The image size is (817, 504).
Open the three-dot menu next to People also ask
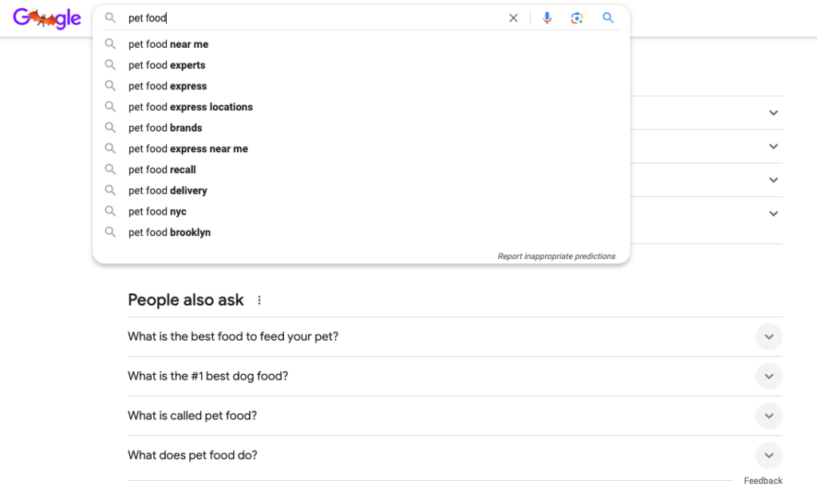point(259,299)
